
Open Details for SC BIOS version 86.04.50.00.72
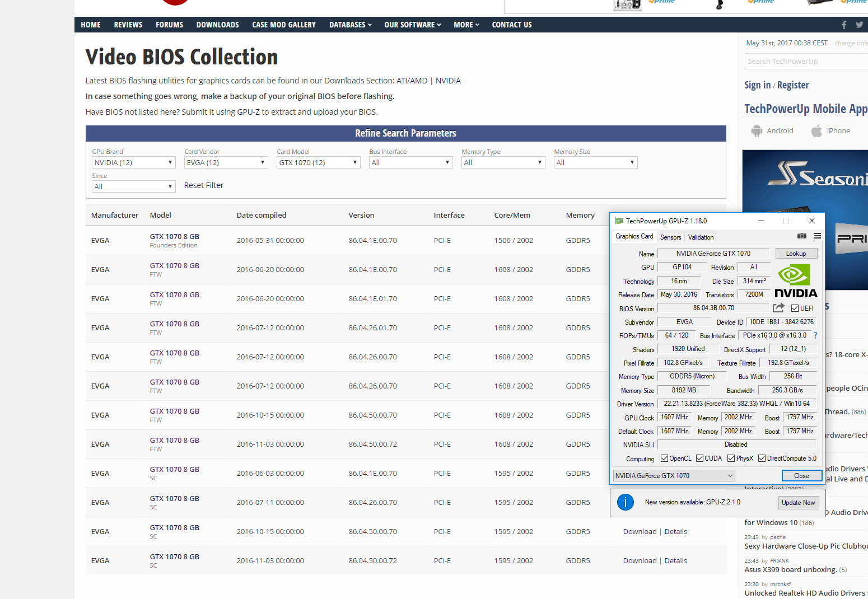[x=675, y=560]
